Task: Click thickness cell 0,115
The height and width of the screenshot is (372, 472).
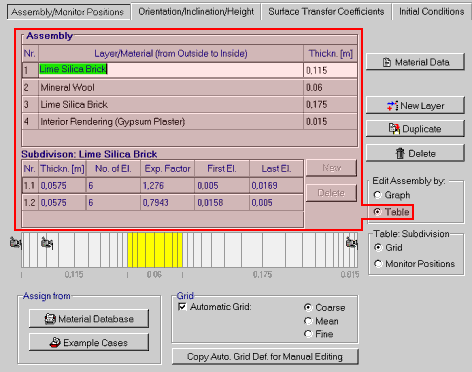Action: 330,70
